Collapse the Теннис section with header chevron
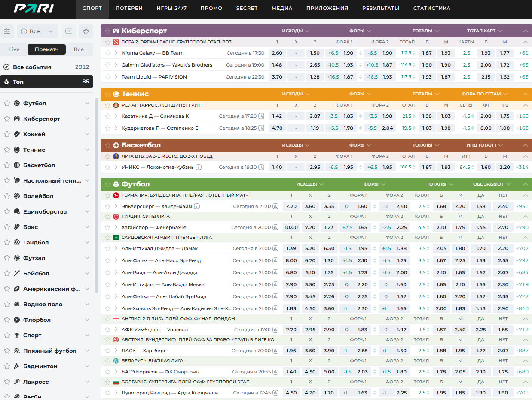 [x=525, y=94]
